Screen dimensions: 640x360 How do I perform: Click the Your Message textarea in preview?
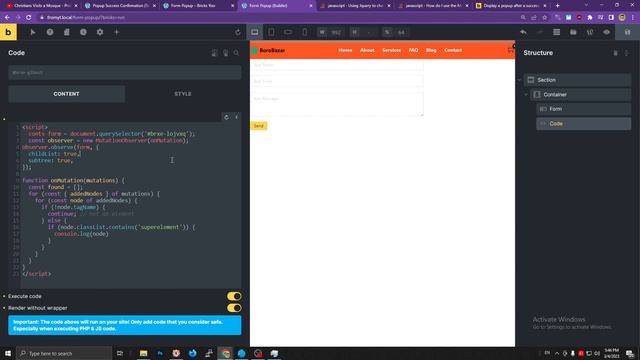click(337, 104)
